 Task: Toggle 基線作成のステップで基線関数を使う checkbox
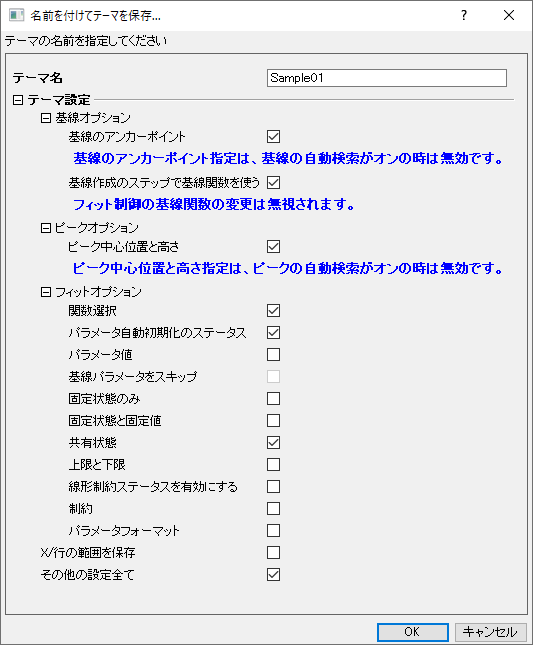point(273,182)
